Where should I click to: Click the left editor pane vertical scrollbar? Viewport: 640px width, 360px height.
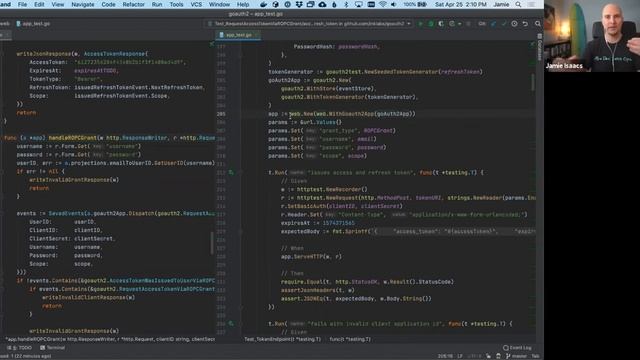pyautogui.click(x=212, y=243)
